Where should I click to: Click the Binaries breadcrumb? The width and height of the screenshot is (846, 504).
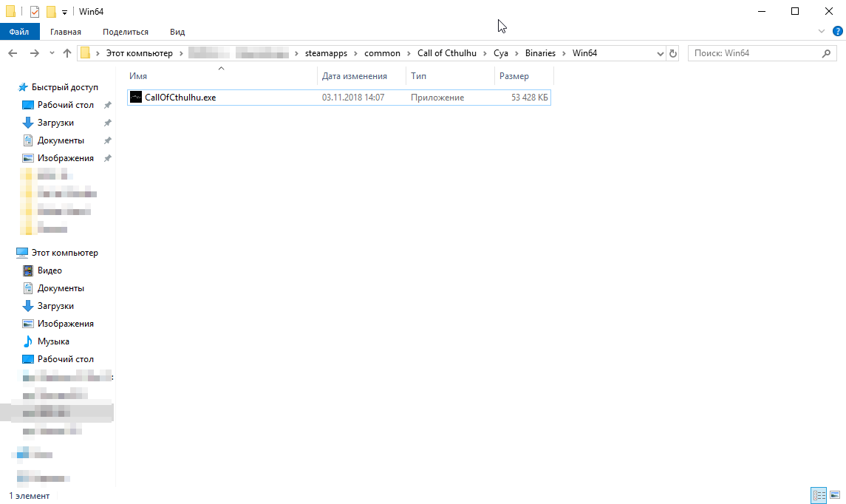[x=540, y=53]
